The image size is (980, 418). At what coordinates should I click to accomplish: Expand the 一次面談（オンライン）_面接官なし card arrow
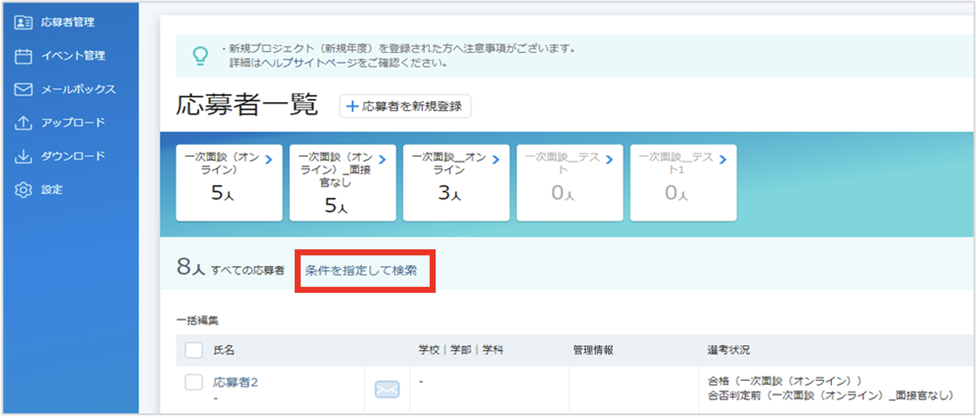tap(382, 160)
